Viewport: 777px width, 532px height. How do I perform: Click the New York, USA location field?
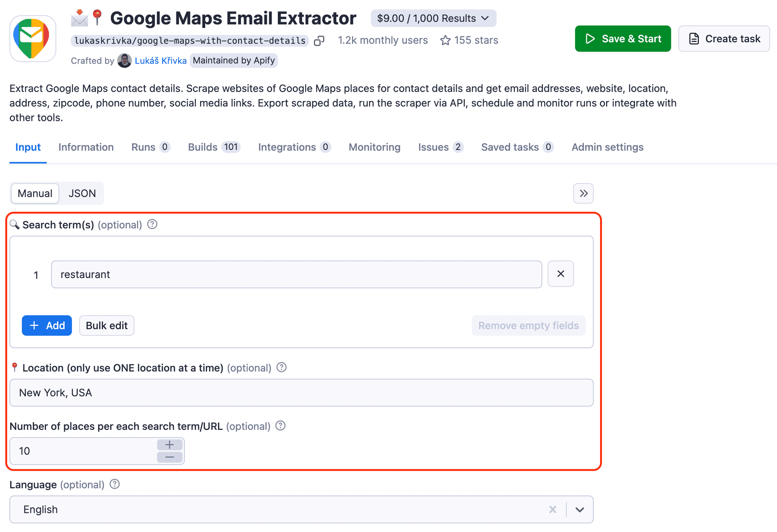(301, 393)
